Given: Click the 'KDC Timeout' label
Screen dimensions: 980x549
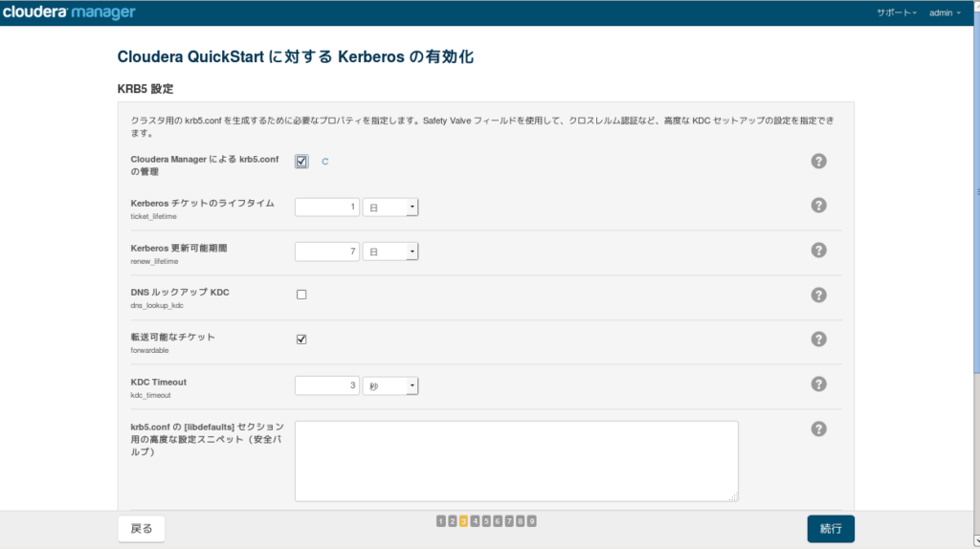Looking at the screenshot, I should [x=158, y=383].
